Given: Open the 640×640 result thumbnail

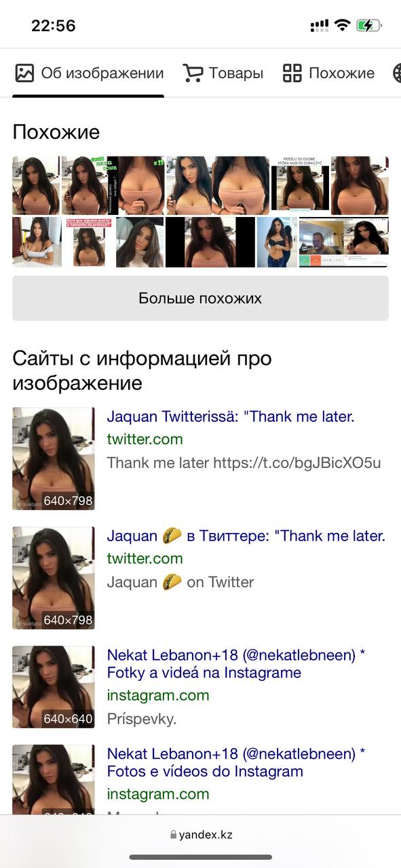Looking at the screenshot, I should (54, 687).
